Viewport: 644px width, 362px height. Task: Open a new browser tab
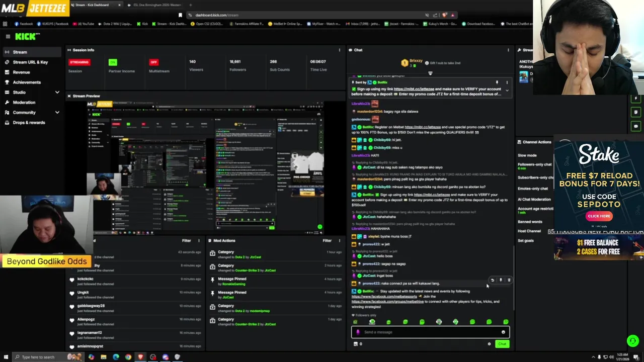tap(191, 5)
